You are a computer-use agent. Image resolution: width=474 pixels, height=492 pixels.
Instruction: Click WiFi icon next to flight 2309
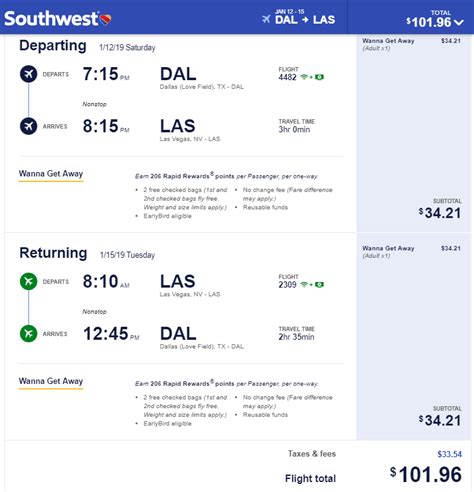coord(304,285)
